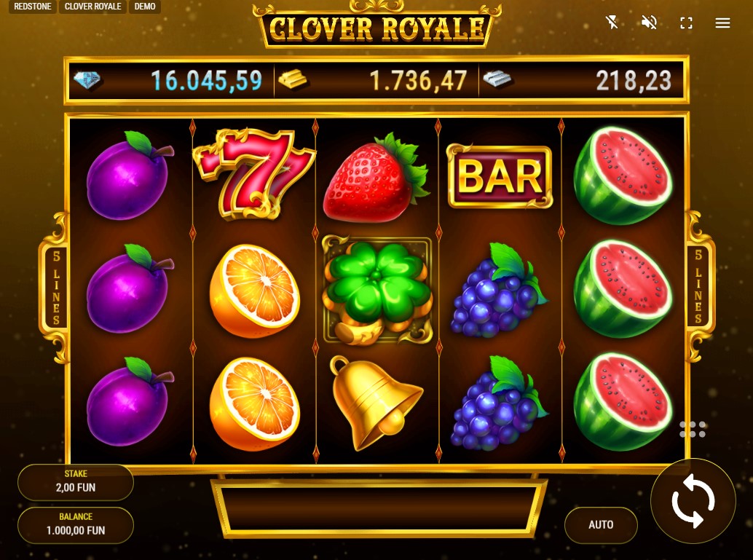
Task: Click the red 777 symbol
Action: pyautogui.click(x=253, y=174)
